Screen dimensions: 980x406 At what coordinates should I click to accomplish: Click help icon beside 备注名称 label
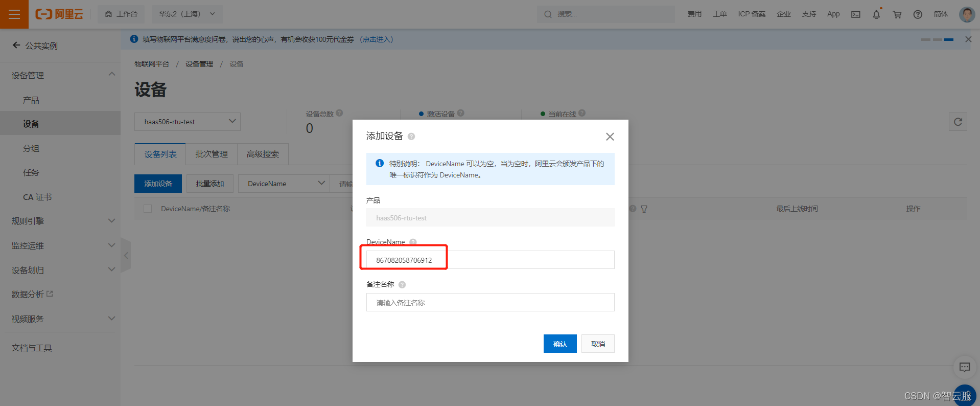click(x=402, y=285)
